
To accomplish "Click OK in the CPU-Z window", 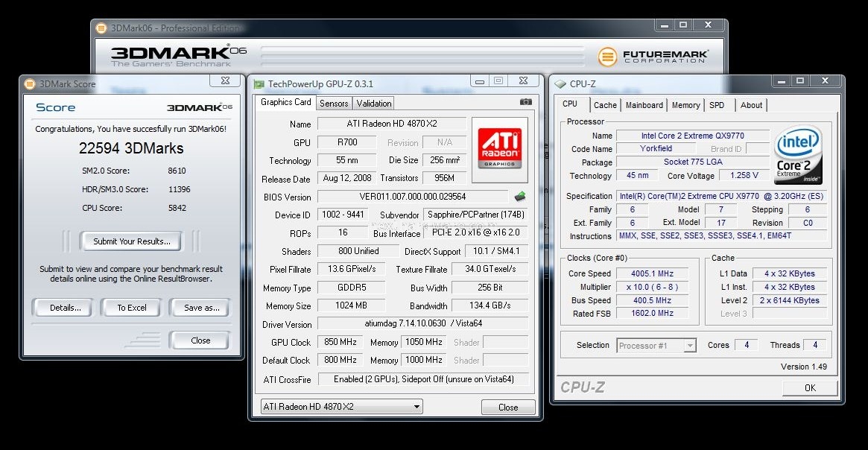I will click(x=810, y=388).
